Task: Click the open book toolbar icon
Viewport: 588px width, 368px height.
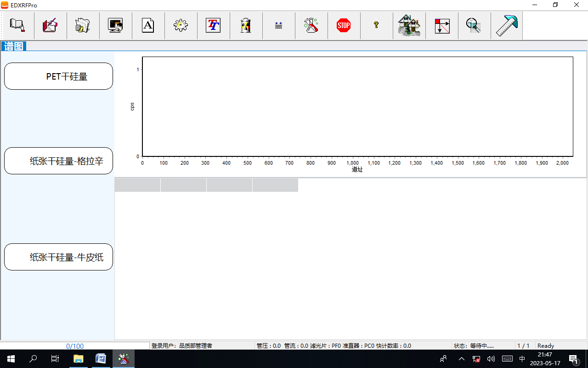Action: click(17, 25)
